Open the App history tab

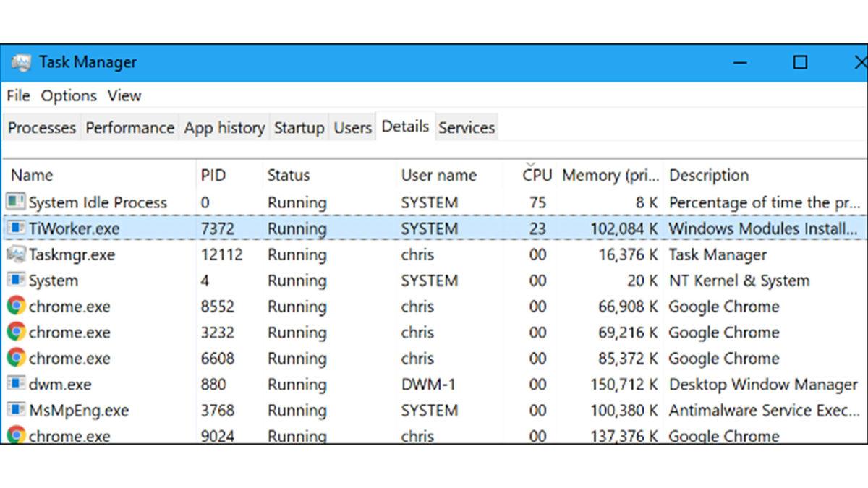[x=224, y=127]
